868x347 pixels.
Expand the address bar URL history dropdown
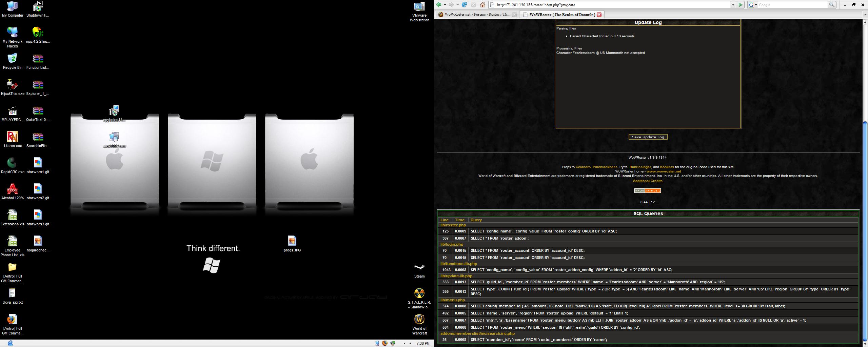(733, 5)
